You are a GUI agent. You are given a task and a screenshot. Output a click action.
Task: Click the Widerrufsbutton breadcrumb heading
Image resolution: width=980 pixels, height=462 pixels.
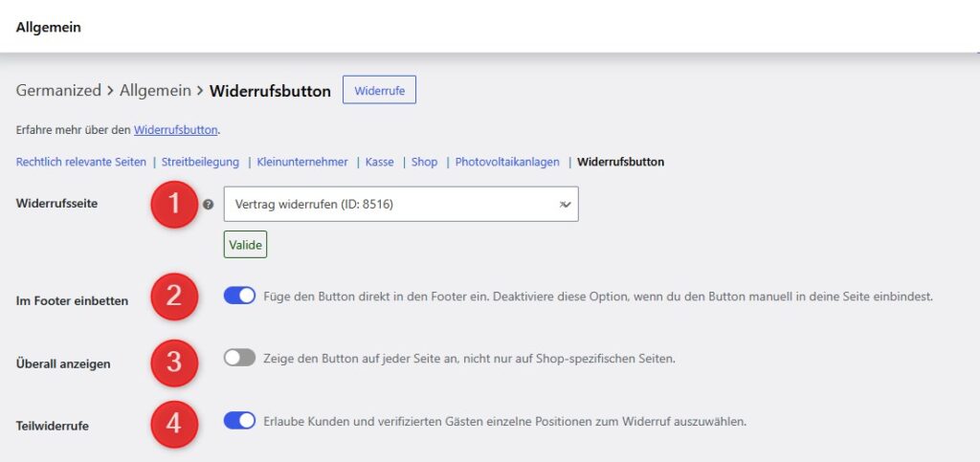(270, 91)
